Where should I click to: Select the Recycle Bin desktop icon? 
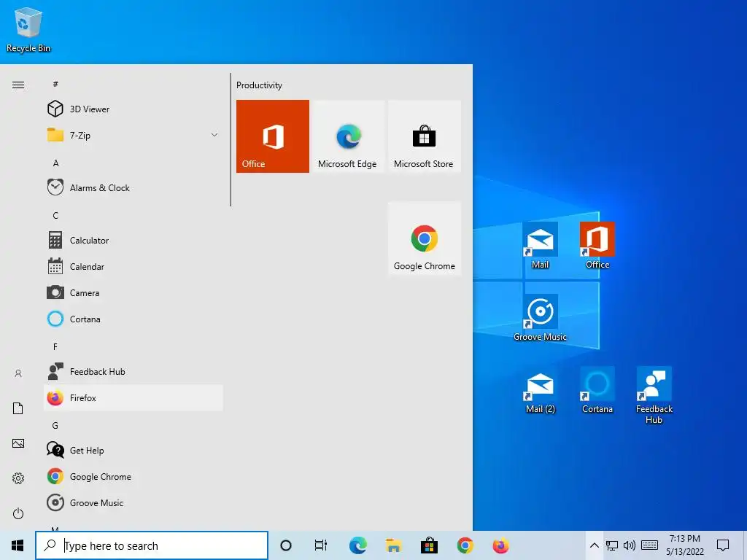pyautogui.click(x=28, y=29)
